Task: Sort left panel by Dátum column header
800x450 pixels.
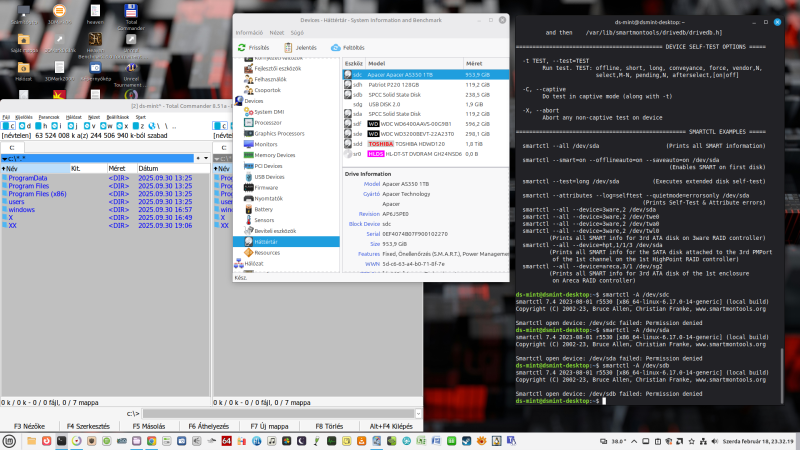Action: (148, 168)
